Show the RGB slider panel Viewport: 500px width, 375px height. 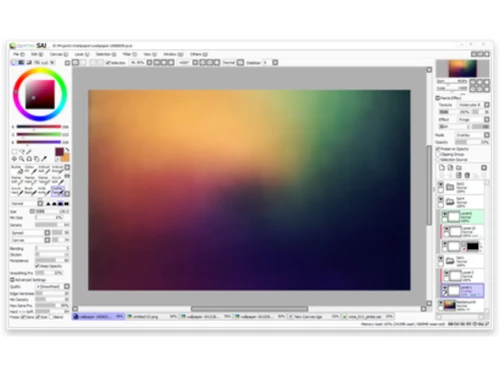21,63
